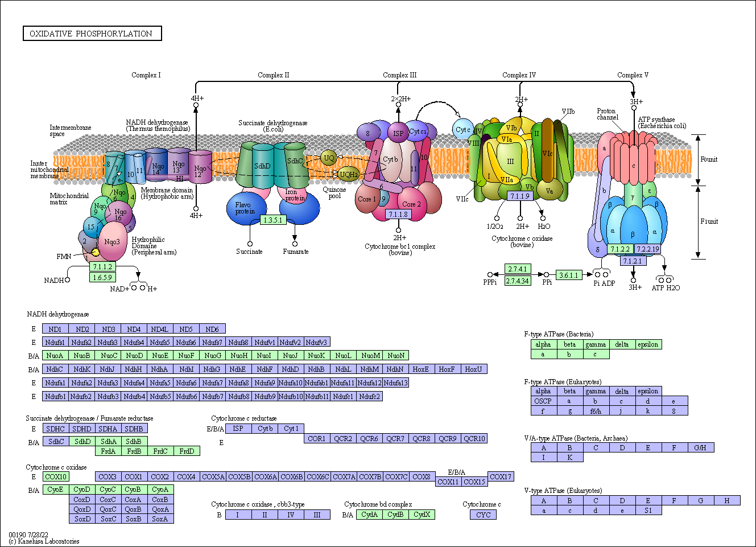The width and height of the screenshot is (756, 547).
Task: Open EC 1.6.5.9 enzyme box
Action: click(x=102, y=277)
